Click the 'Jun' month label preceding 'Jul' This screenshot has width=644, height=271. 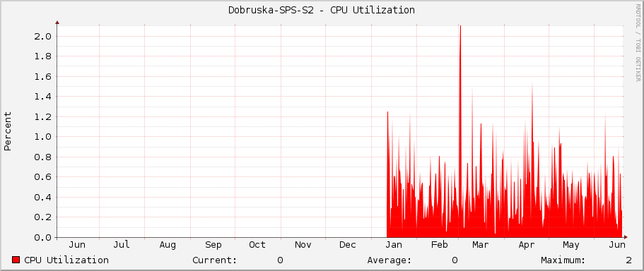77,245
